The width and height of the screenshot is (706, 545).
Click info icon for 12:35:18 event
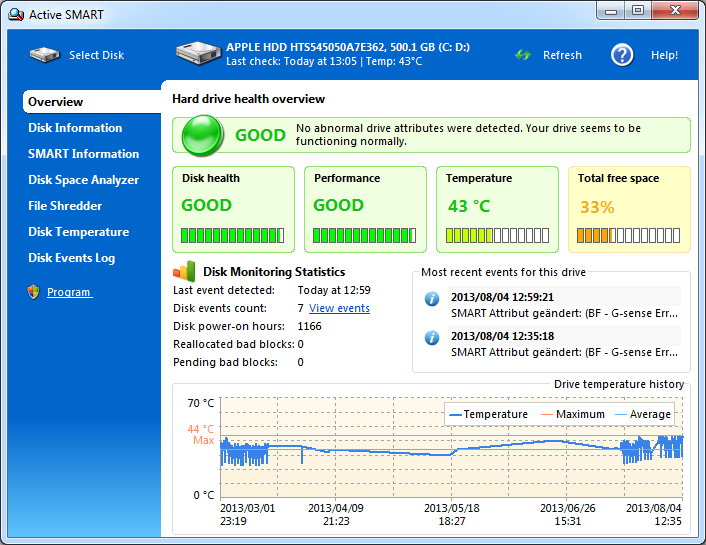coord(432,337)
